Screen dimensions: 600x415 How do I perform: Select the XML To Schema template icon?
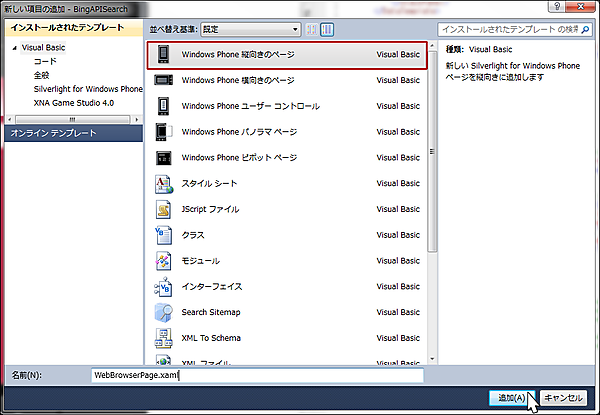164,338
